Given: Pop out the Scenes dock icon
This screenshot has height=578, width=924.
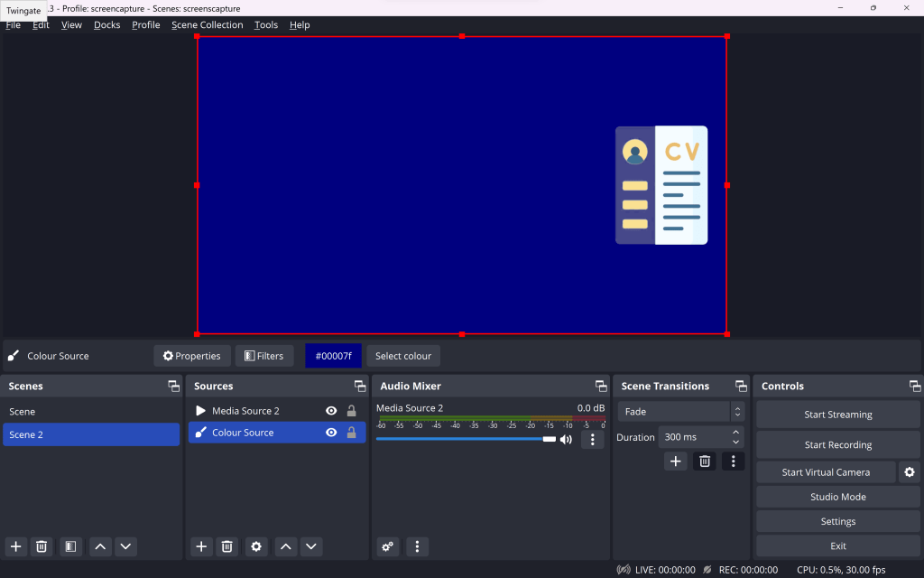Looking at the screenshot, I should coord(174,386).
